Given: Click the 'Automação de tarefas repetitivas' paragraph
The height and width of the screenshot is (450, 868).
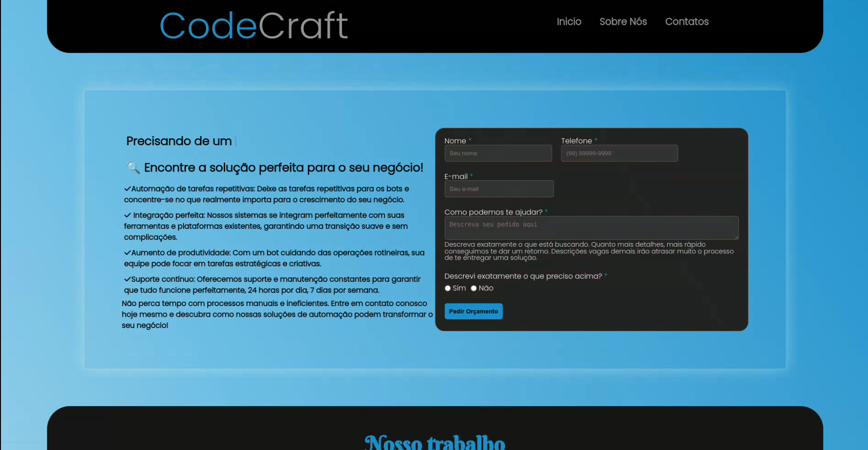Looking at the screenshot, I should tap(266, 194).
